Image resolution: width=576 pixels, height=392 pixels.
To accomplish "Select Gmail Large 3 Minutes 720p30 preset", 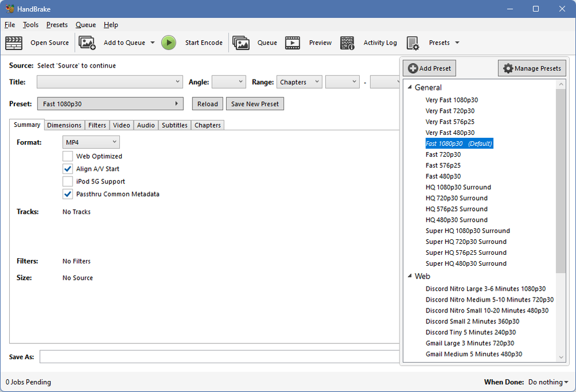I will pyautogui.click(x=470, y=343).
